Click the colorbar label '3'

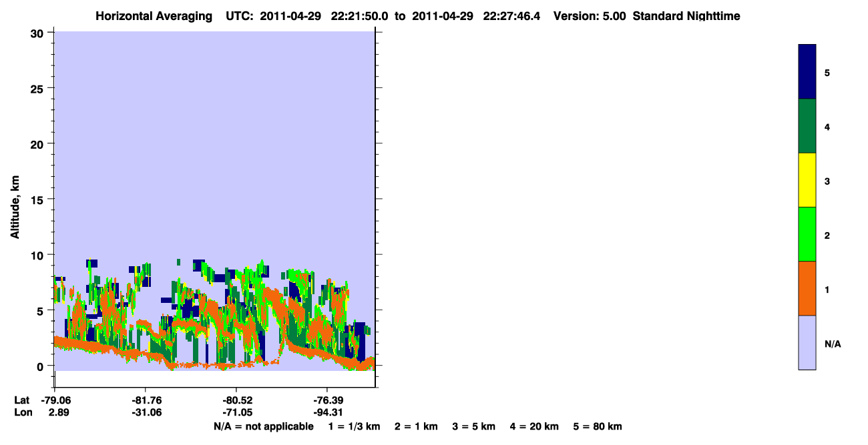pyautogui.click(x=827, y=181)
